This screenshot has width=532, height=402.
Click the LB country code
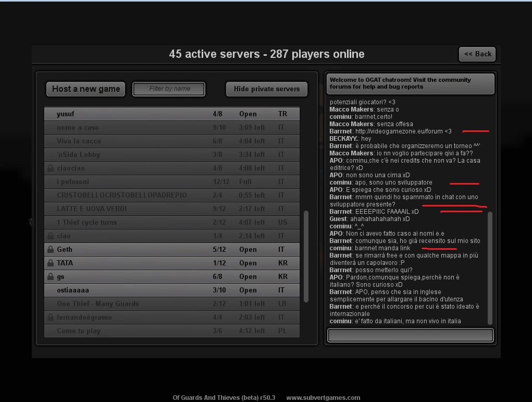click(282, 303)
